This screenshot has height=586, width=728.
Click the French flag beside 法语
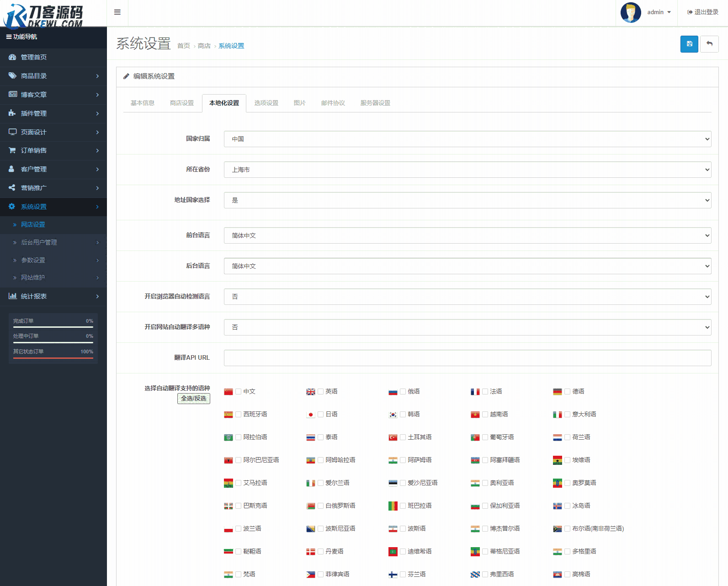click(475, 392)
